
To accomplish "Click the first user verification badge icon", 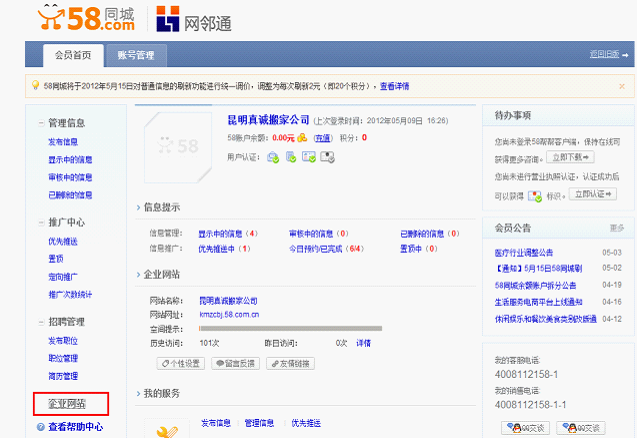I will (272, 157).
